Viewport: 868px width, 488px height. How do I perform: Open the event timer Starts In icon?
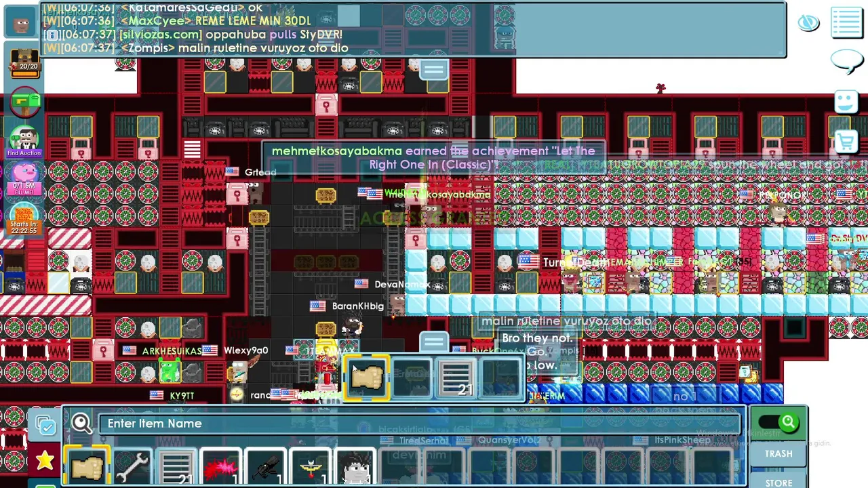click(x=24, y=218)
